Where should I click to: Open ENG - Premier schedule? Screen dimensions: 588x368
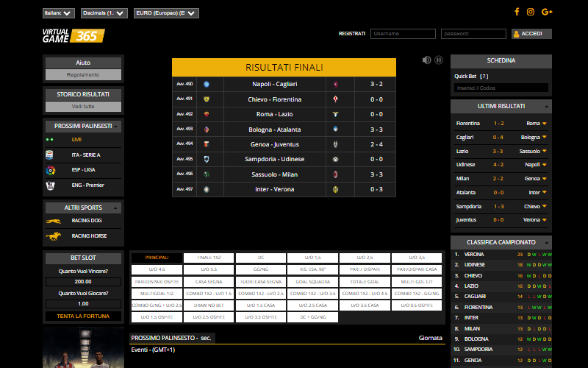(87, 185)
